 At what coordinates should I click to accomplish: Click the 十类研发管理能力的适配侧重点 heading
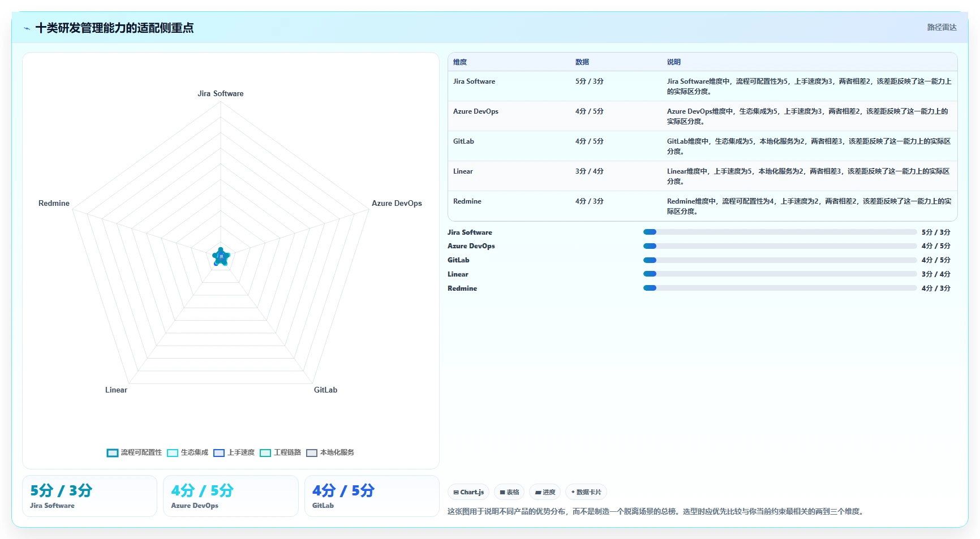(114, 28)
